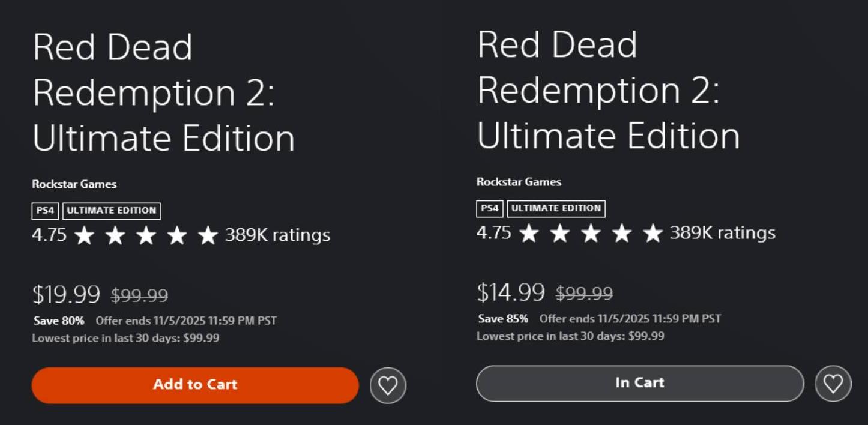Image resolution: width=868 pixels, height=425 pixels.
Task: Select Ultimate Edition badge in $14.99 listing
Action: click(x=556, y=208)
